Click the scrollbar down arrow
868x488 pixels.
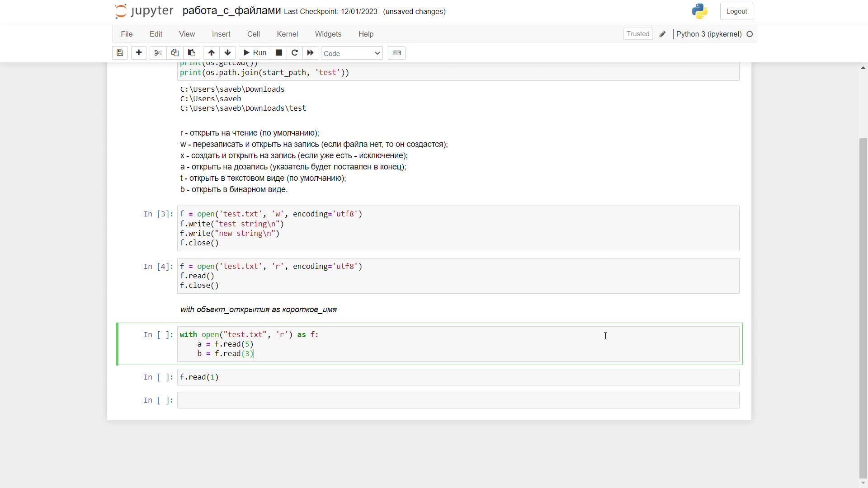pos(863,483)
